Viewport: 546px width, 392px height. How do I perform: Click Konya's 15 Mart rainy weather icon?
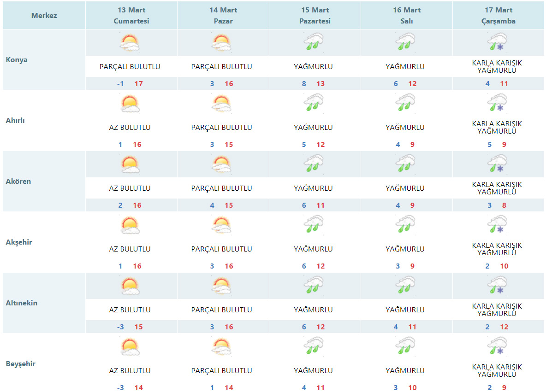point(313,42)
